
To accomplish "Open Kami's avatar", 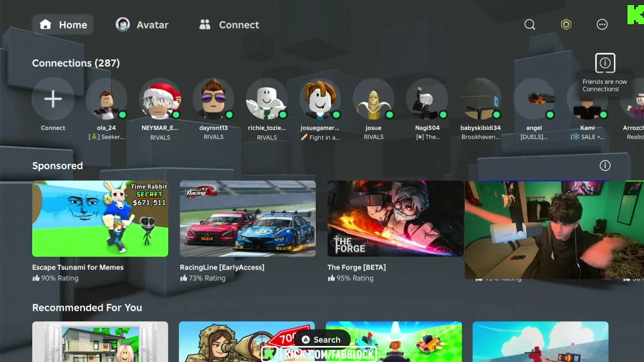I will pos(587,99).
